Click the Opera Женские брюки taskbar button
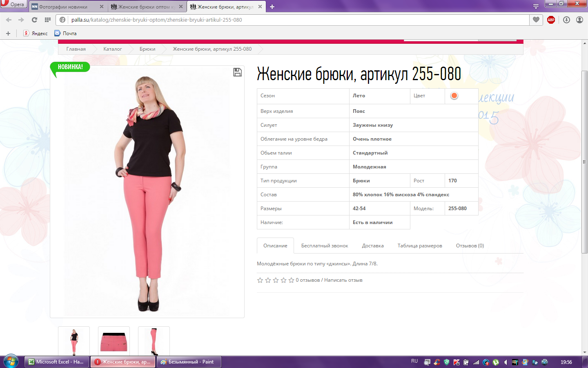The width and height of the screenshot is (588, 368). [123, 362]
